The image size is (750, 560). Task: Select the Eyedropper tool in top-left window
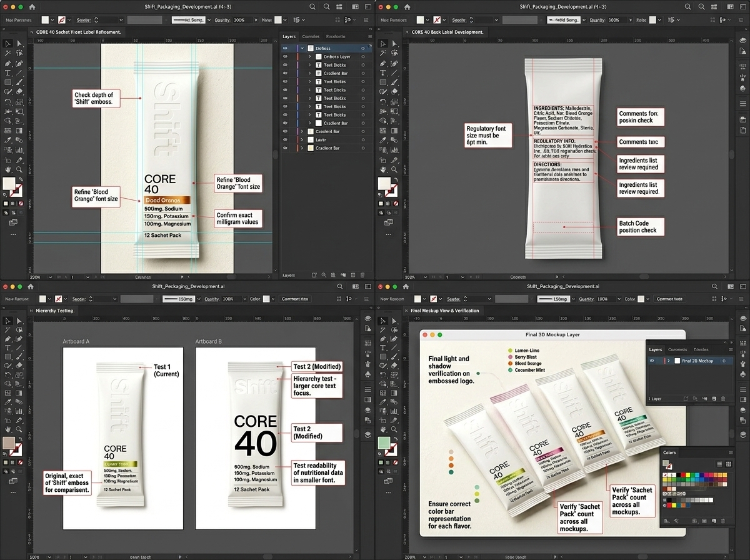tap(7, 141)
